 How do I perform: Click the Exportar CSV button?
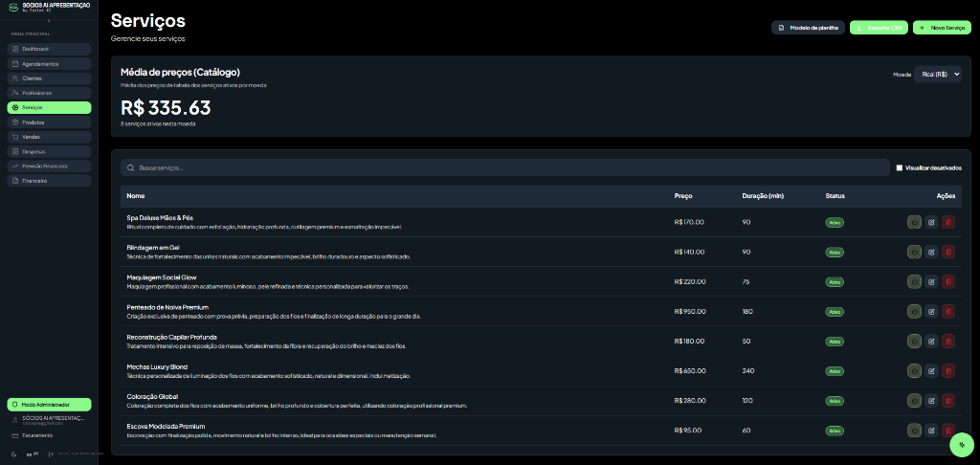(879, 28)
